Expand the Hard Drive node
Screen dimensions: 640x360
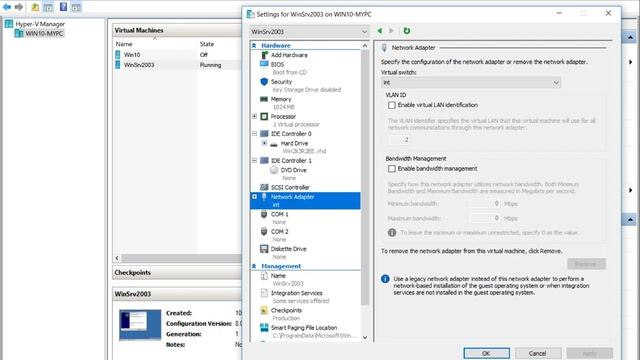click(264, 143)
